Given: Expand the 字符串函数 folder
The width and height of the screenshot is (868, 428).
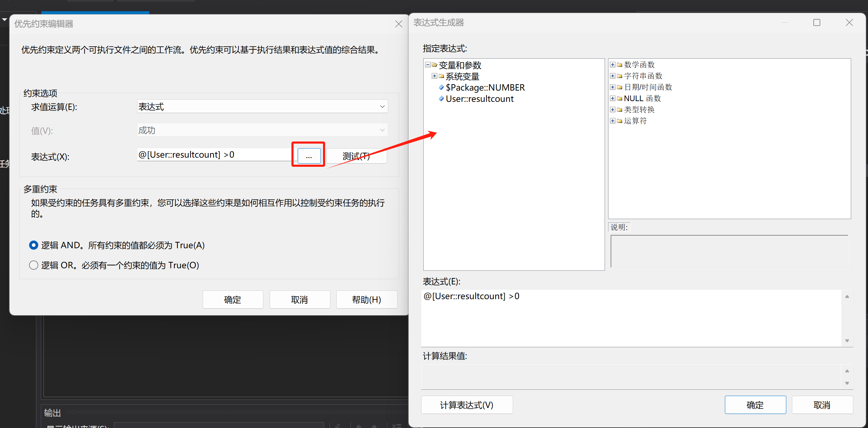Looking at the screenshot, I should pos(612,76).
